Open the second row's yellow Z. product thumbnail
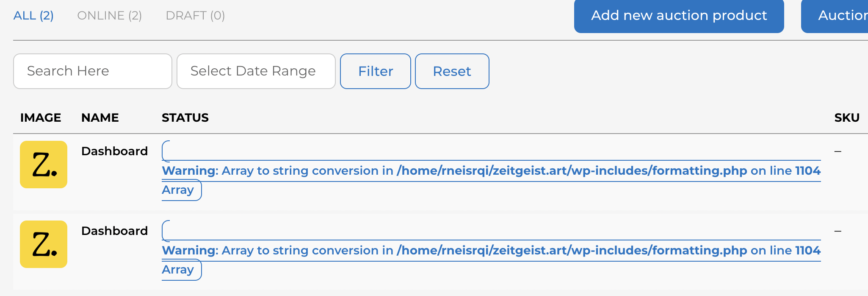This screenshot has height=296, width=868. (44, 244)
